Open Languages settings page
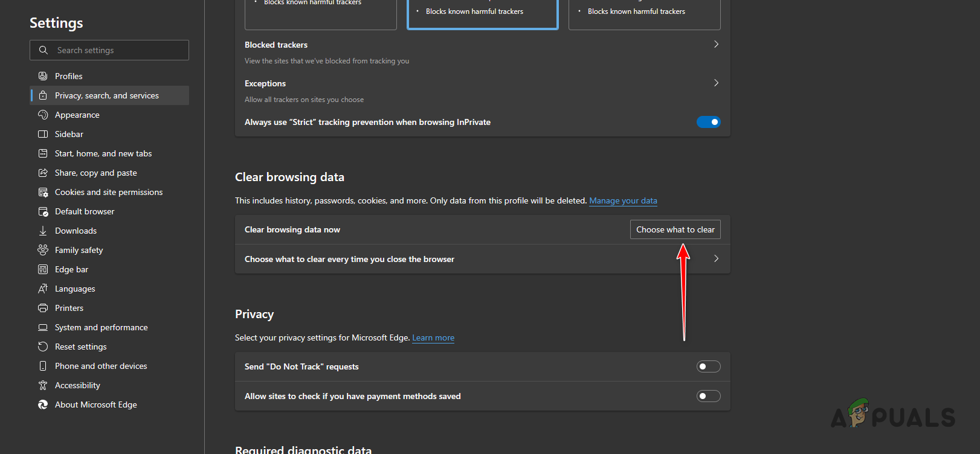980x454 pixels. click(109, 289)
